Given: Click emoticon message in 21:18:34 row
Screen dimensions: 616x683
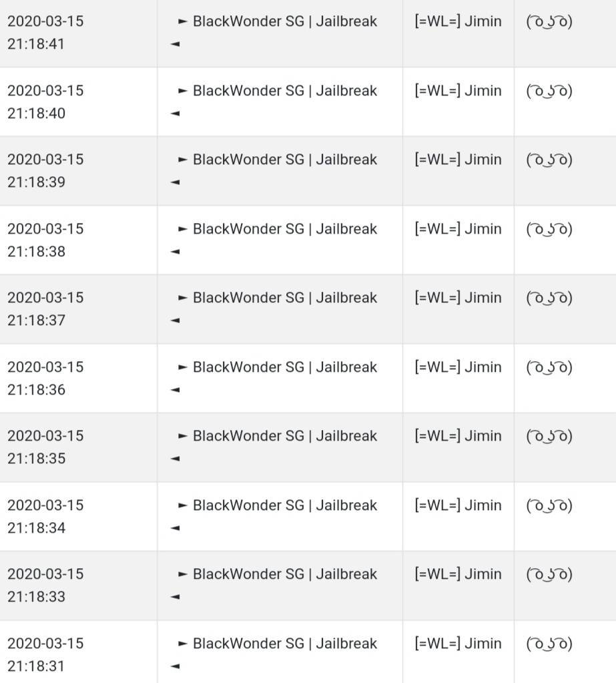Looking at the screenshot, I should pyautogui.click(x=549, y=505).
